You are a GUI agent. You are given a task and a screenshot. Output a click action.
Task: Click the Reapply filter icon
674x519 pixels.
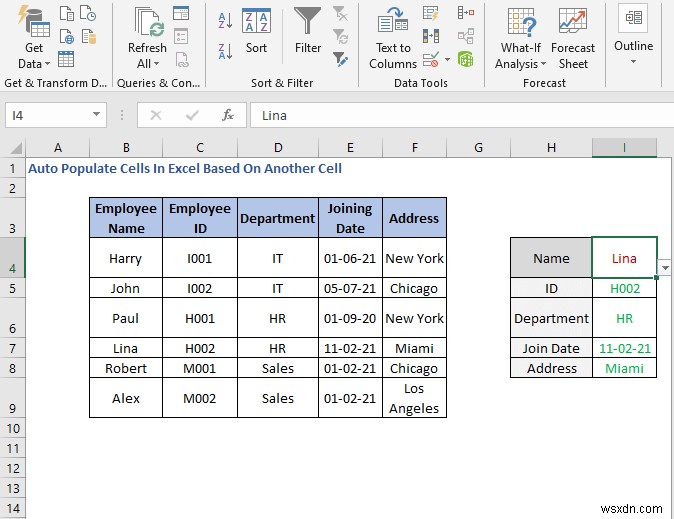tap(340, 37)
